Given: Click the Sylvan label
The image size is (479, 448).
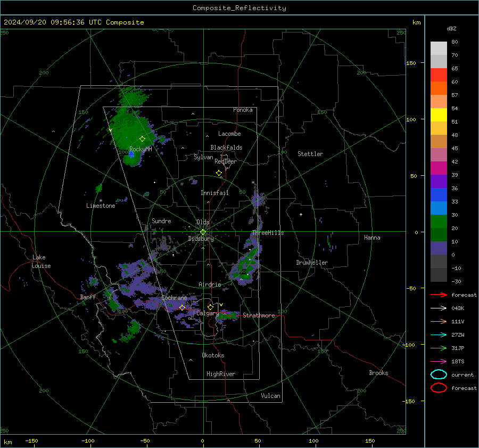Looking at the screenshot, I should click(203, 157).
